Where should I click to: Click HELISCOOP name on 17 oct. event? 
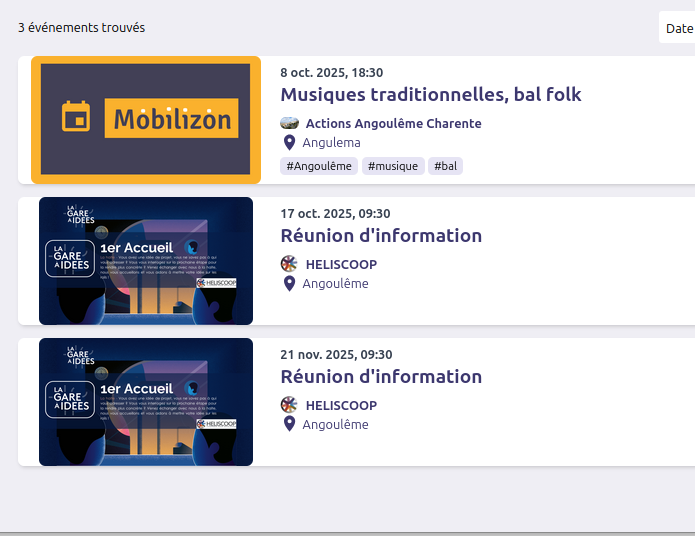click(x=341, y=265)
